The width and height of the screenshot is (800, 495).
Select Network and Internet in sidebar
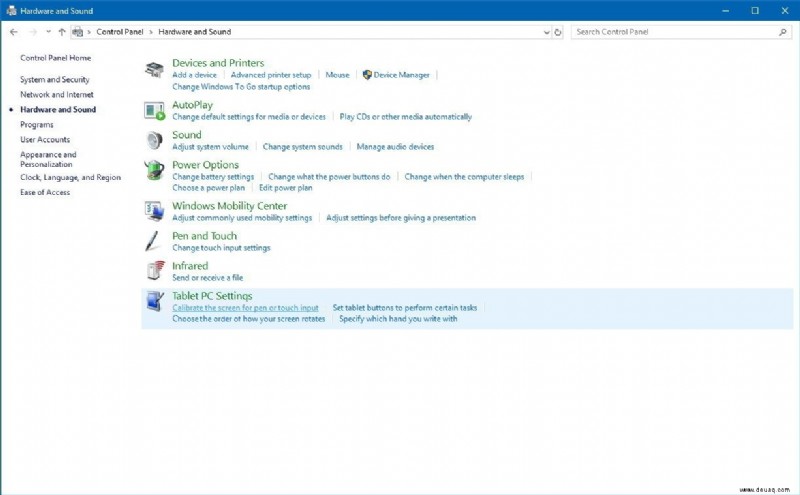coord(57,94)
